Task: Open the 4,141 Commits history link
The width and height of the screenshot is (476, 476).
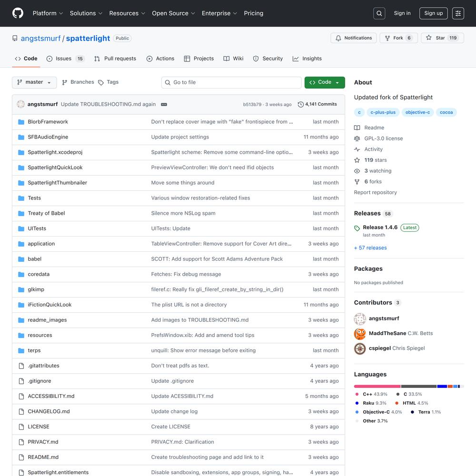Action: 317,104
